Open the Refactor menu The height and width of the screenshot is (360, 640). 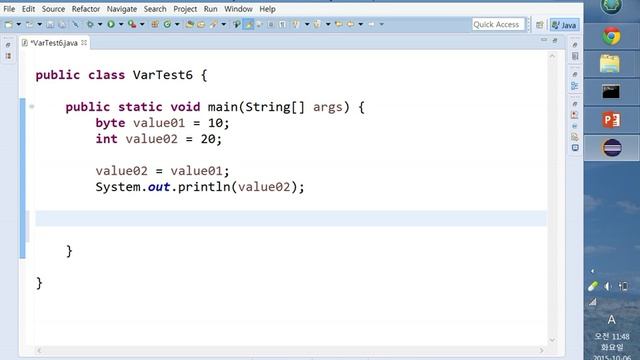[86, 9]
